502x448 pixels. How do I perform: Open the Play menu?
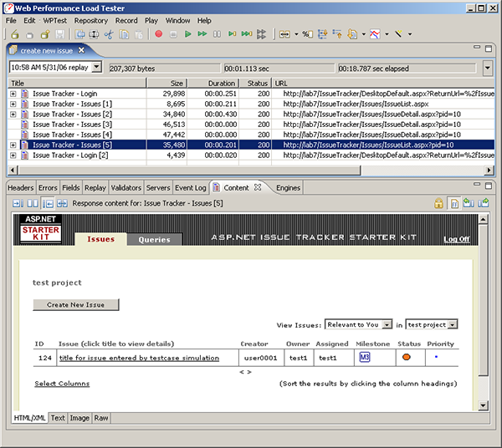[151, 21]
